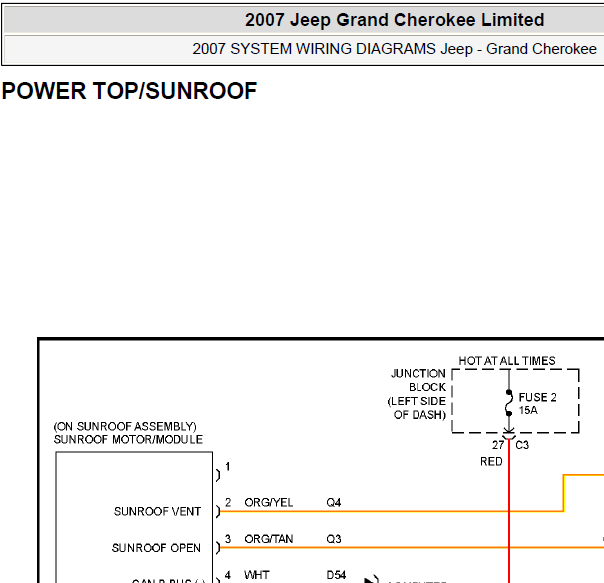This screenshot has height=583, width=604.
Task: Click pin number 4 beside WHT
Action: (228, 575)
